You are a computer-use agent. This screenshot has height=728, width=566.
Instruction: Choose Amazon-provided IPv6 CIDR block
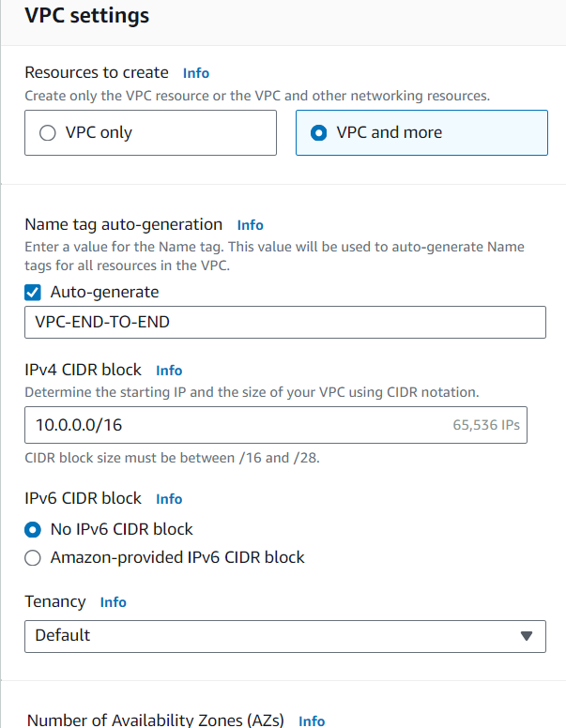click(x=33, y=557)
